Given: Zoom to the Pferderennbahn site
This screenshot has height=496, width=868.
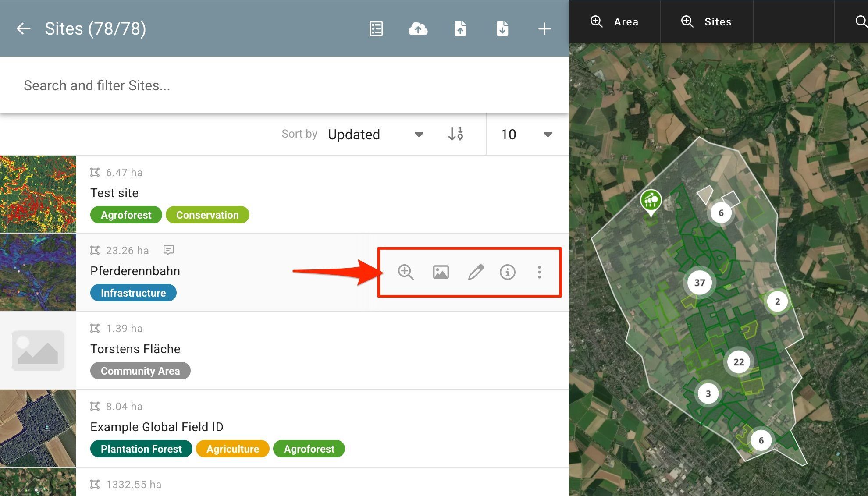Looking at the screenshot, I should [x=406, y=272].
